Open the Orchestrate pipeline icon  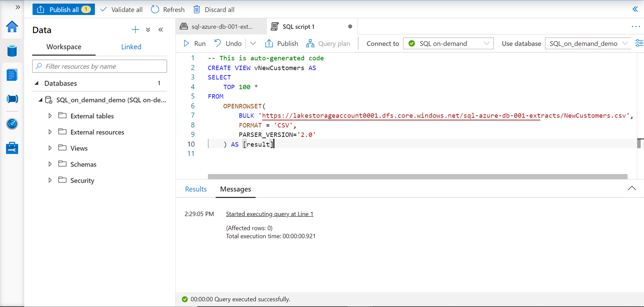[x=12, y=99]
